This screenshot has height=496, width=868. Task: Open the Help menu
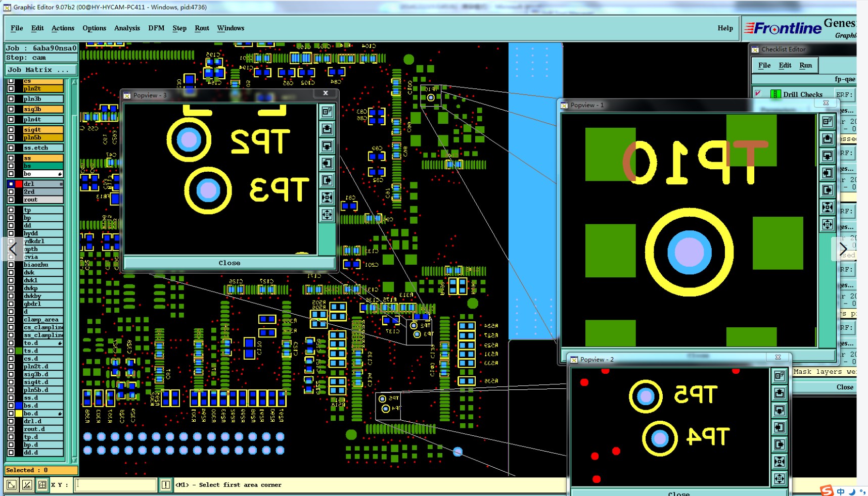pos(725,28)
